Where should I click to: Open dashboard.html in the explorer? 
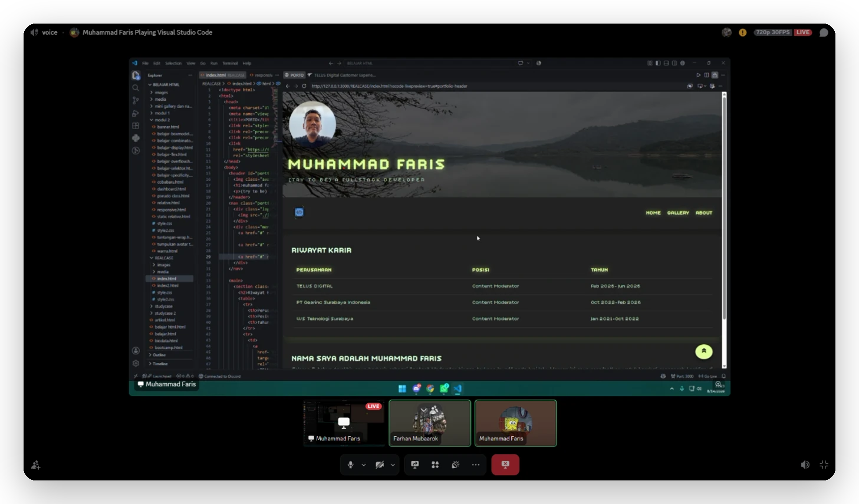pos(170,189)
